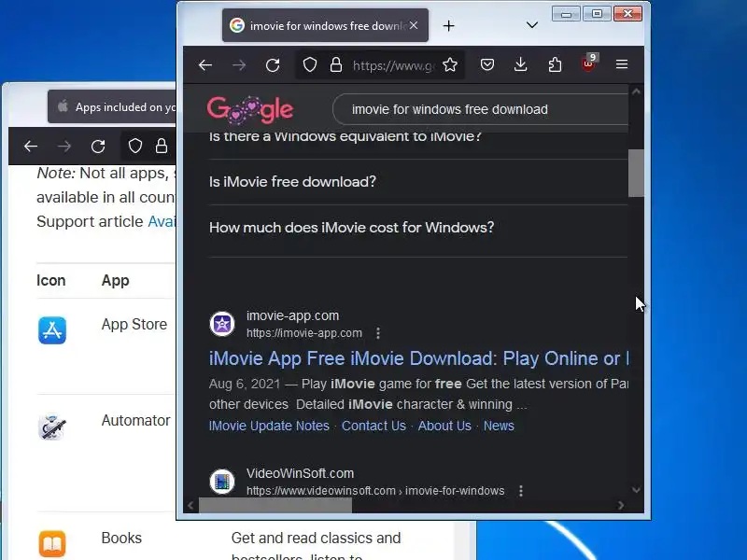Expand Is there a Windows equivalent to iMovie

345,136
